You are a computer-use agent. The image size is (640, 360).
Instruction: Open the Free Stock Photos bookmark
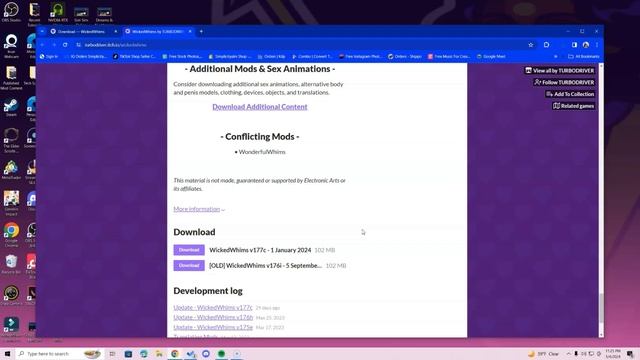tap(182, 56)
